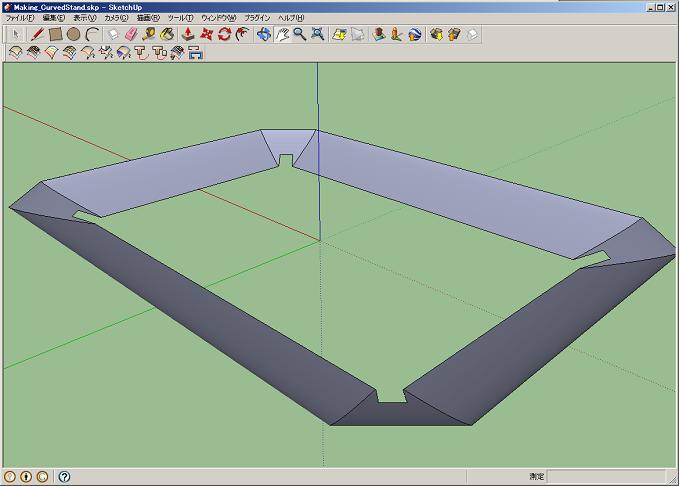The width and height of the screenshot is (679, 486).
Task: Activate the Arc tool
Action: click(92, 34)
